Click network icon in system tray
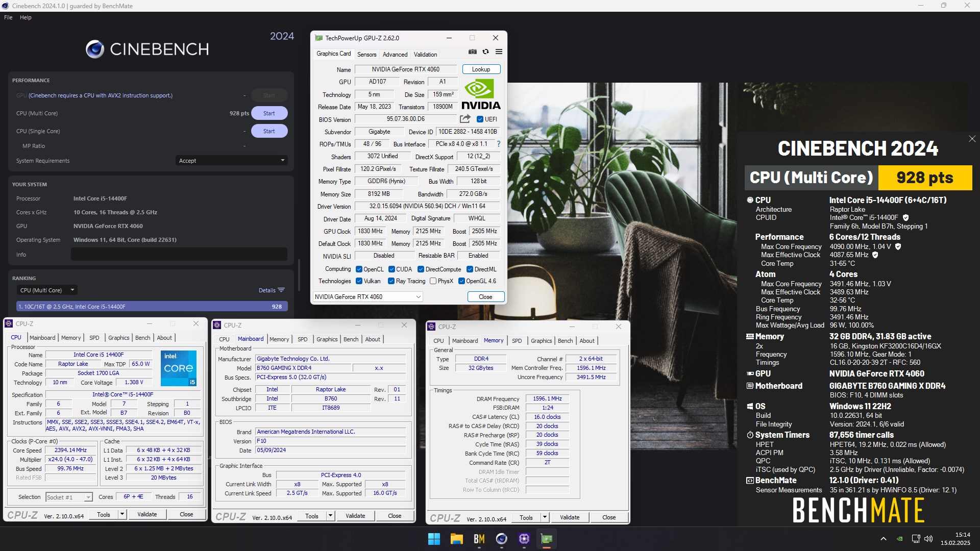 [916, 539]
